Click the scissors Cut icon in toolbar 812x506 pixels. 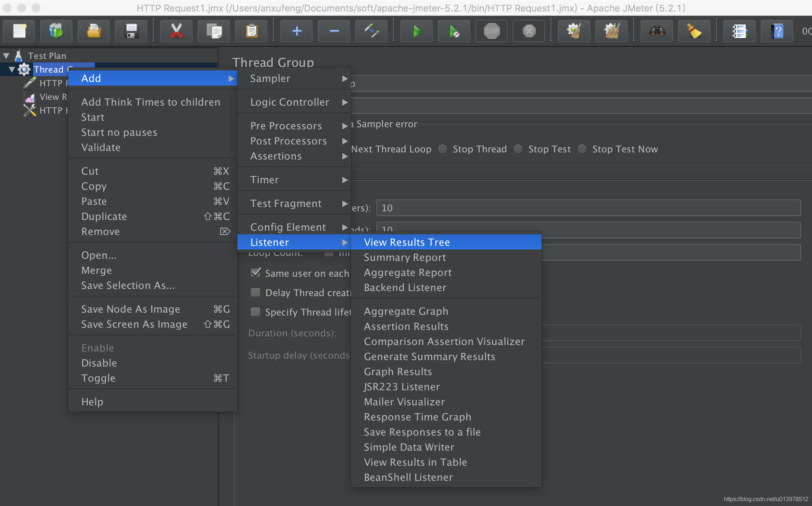pos(176,31)
